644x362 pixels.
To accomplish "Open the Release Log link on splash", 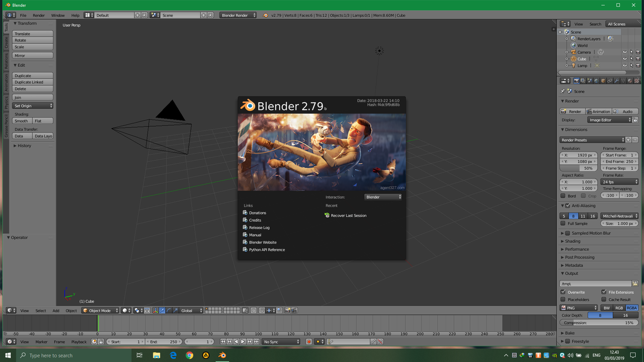I will coord(259,228).
